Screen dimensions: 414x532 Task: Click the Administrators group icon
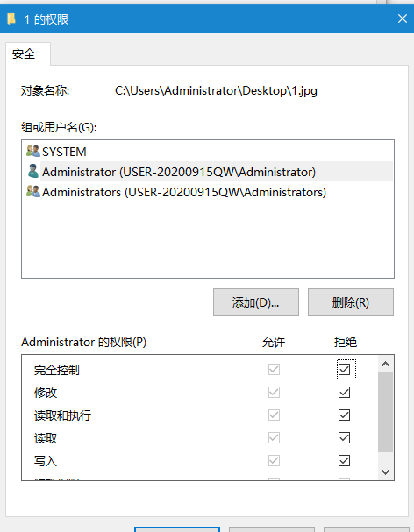[33, 191]
